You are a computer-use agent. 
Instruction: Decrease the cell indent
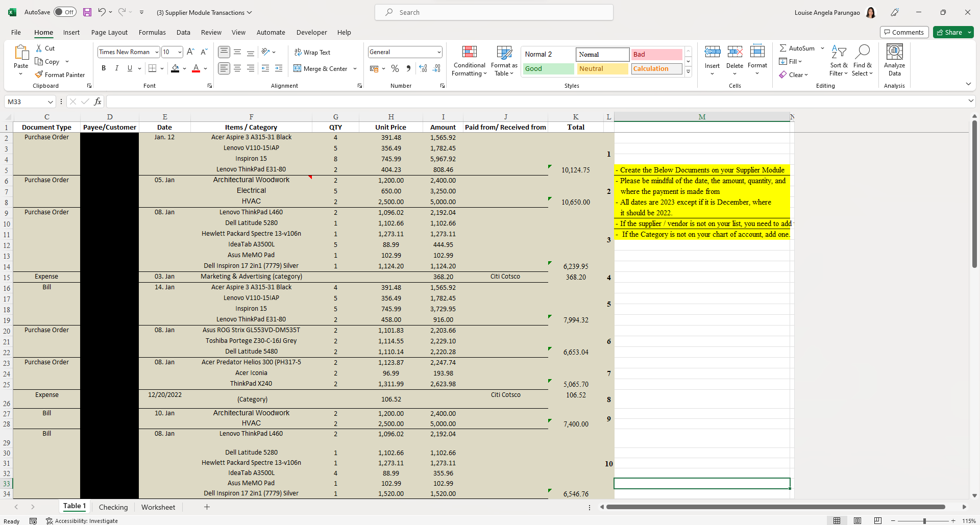(265, 68)
